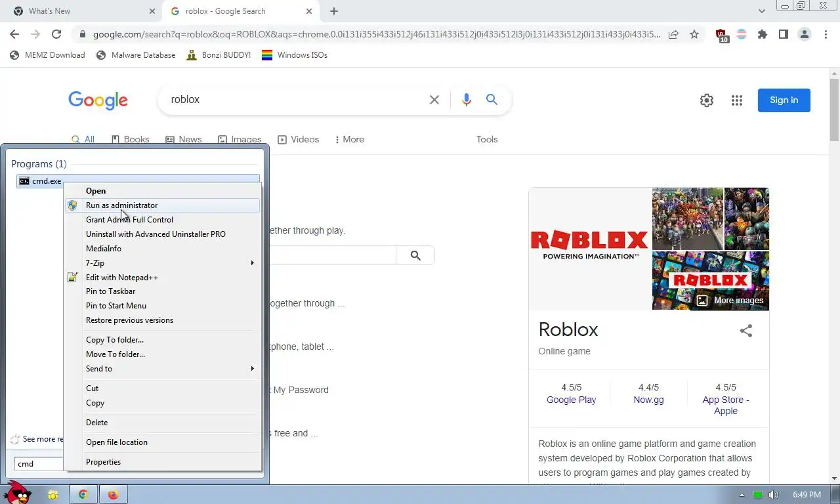The image size is (840, 504).
Task: Open More images on Roblox panel
Action: click(730, 301)
